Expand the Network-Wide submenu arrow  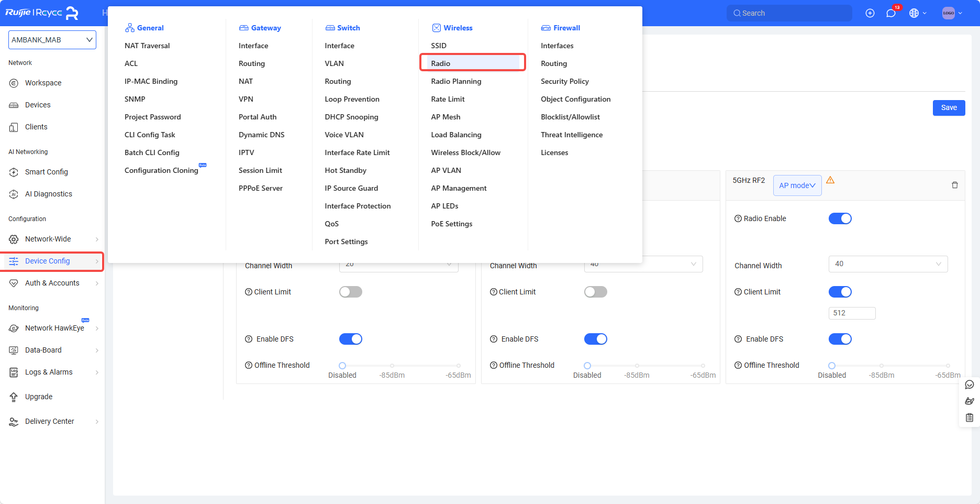(97, 239)
